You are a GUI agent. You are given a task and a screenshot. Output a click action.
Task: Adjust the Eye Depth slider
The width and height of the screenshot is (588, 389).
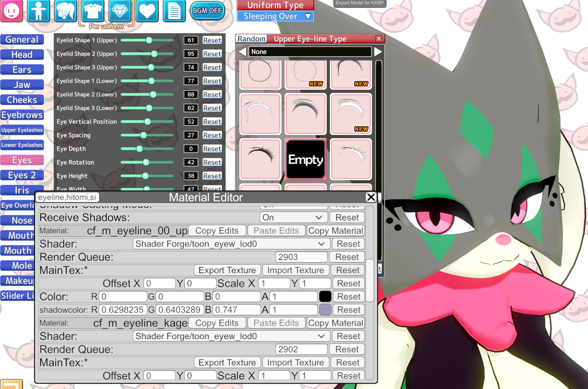147,149
